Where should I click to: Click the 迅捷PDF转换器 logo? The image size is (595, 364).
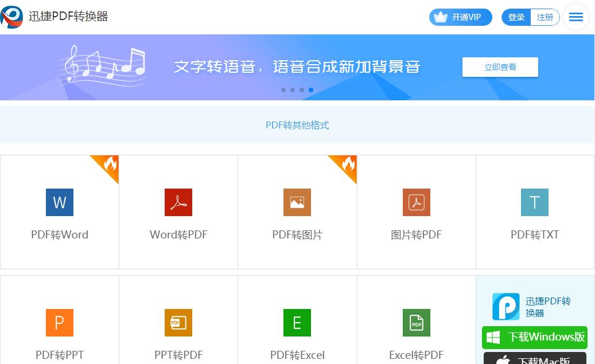click(57, 17)
